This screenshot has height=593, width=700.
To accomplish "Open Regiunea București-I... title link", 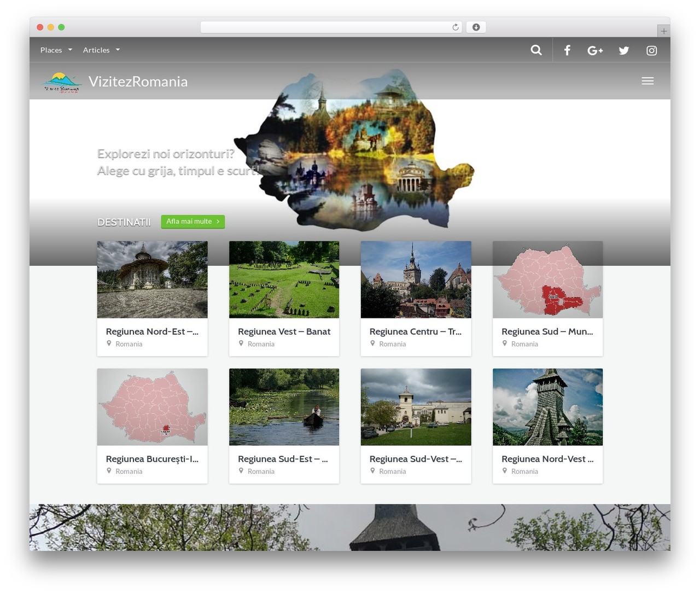I will coord(152,459).
